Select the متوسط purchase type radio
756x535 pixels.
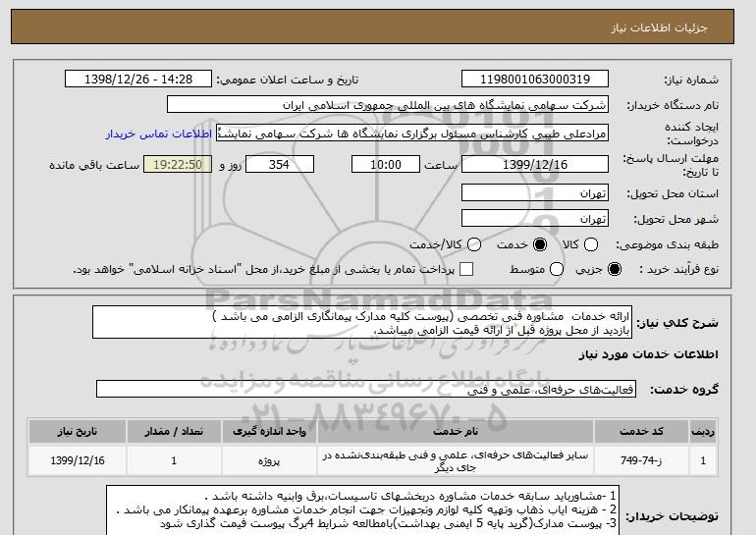tap(557, 269)
